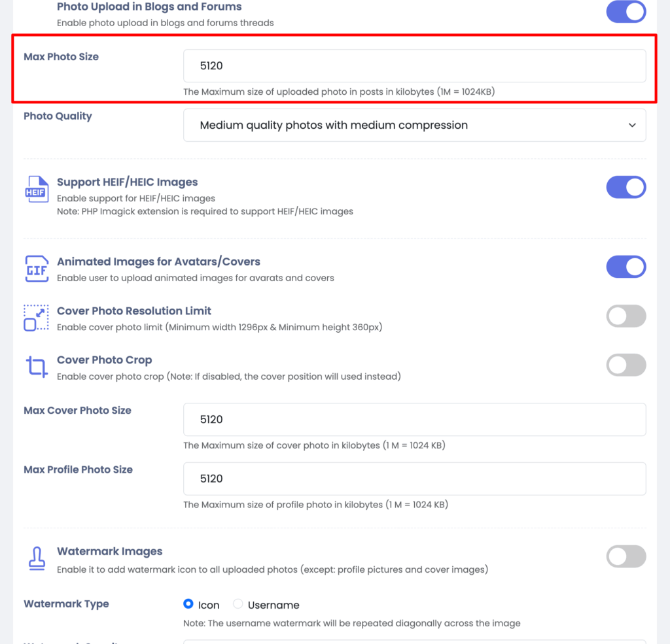Screen dimensions: 670x644
Task: Click the Support HEIF/HEIC Images heading
Action: (x=127, y=182)
